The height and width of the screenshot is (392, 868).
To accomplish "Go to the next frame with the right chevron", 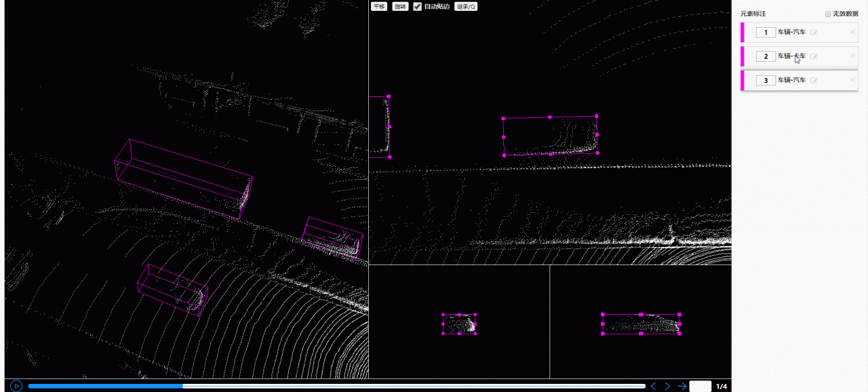I will 667,386.
